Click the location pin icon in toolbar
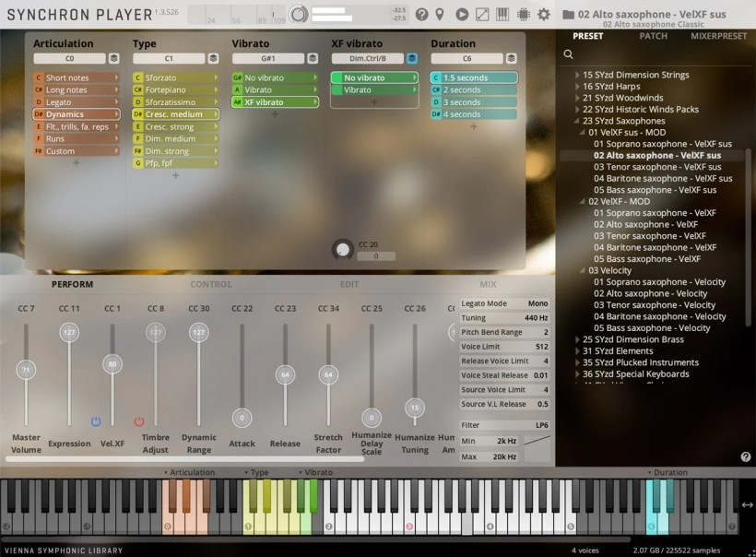 click(440, 15)
